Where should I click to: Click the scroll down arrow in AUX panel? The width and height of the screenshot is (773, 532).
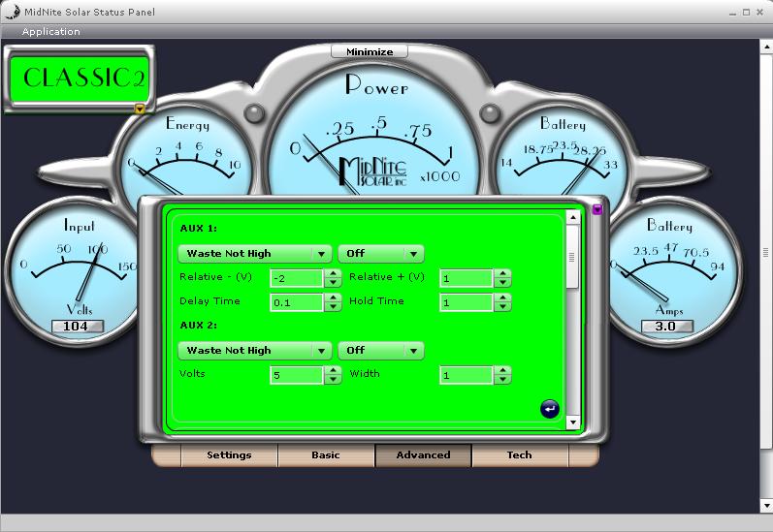(573, 422)
